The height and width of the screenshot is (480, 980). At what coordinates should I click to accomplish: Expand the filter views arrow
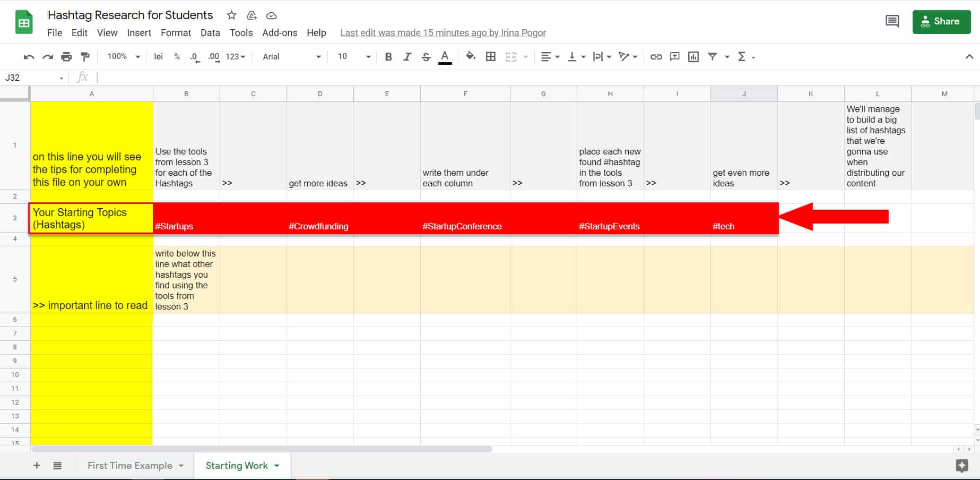tap(727, 57)
